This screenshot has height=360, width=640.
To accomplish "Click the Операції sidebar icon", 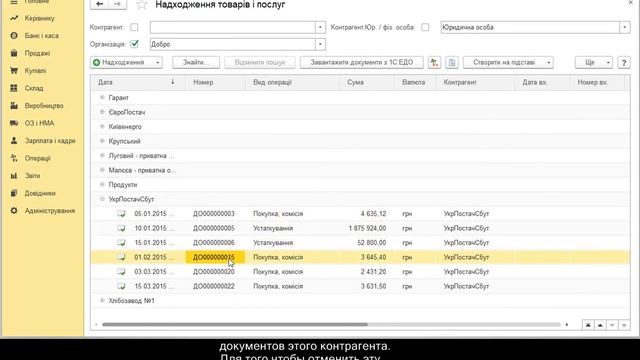I will click(14, 158).
